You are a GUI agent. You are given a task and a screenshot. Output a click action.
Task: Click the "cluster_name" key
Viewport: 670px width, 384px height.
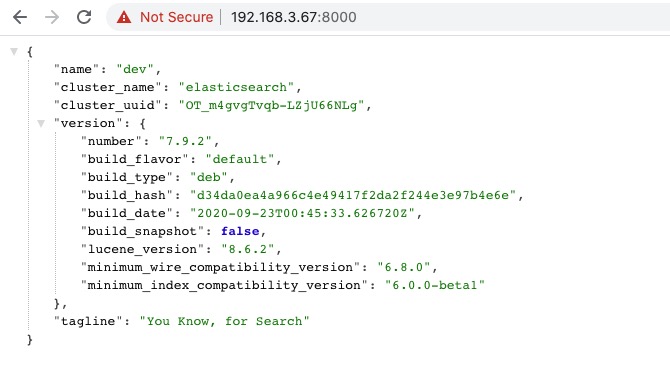pyautogui.click(x=107, y=87)
